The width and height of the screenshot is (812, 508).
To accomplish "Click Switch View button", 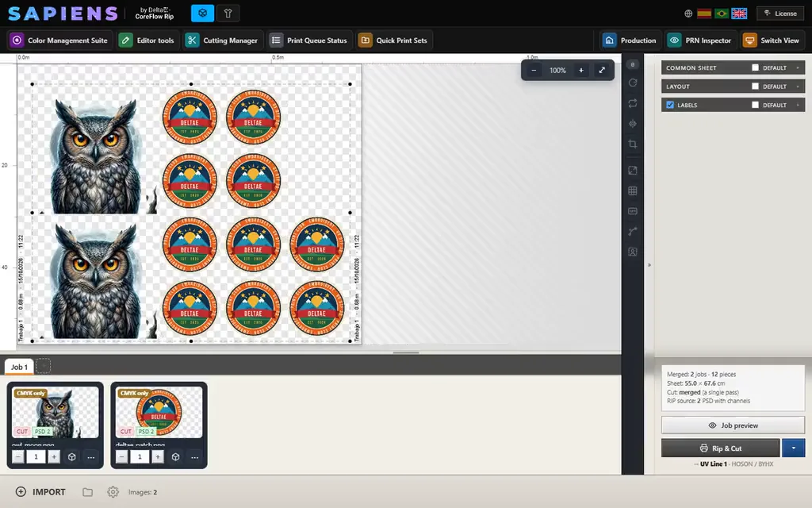I will point(772,40).
